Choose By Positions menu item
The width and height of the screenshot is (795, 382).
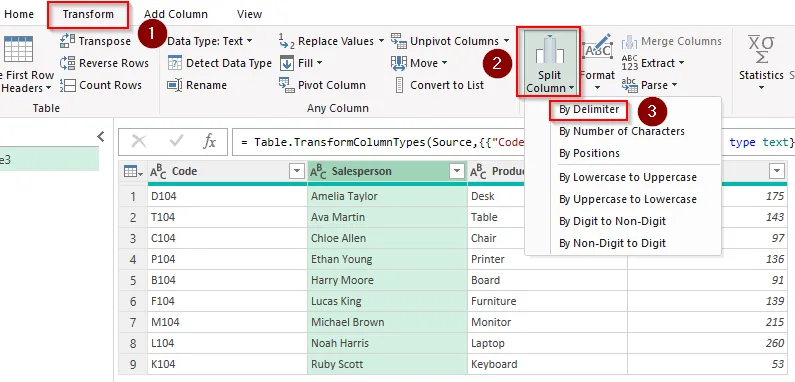click(x=589, y=153)
